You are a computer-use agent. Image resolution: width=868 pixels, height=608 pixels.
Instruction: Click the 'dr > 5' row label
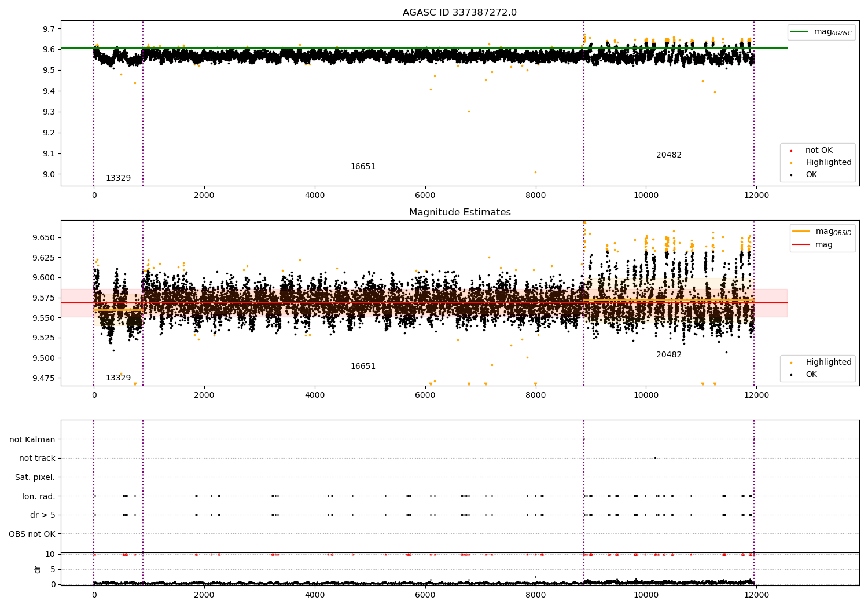pyautogui.click(x=43, y=515)
